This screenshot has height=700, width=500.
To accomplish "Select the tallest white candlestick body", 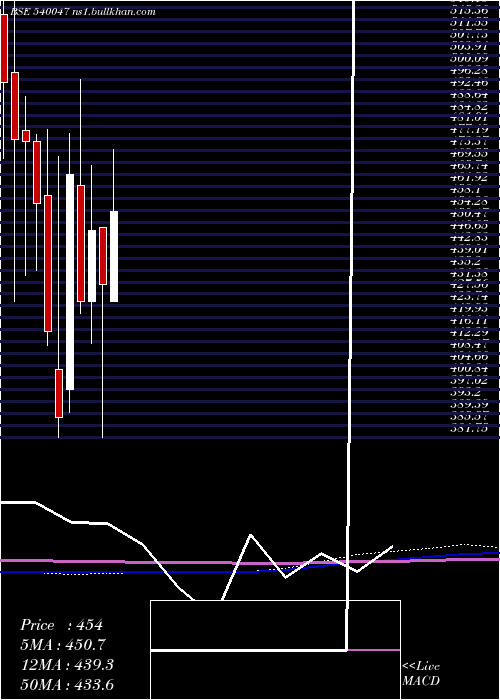I will point(70,282).
